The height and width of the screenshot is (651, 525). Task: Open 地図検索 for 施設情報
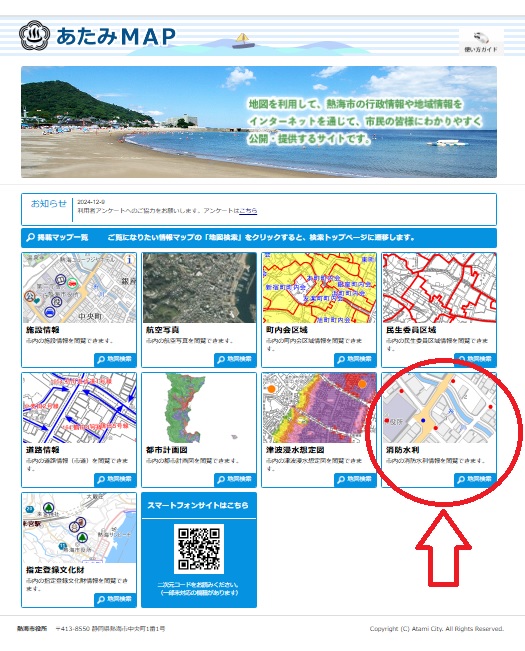[x=115, y=360]
